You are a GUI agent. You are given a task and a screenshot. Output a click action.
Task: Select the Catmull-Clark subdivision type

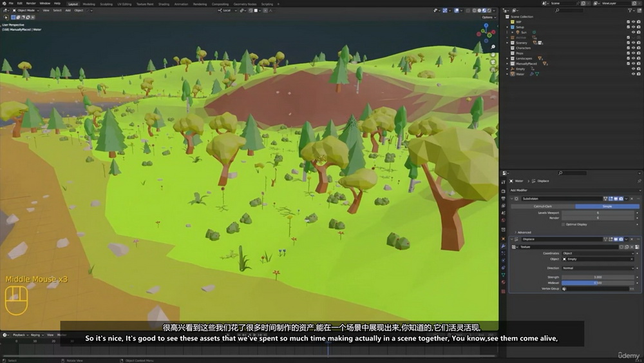click(x=542, y=206)
